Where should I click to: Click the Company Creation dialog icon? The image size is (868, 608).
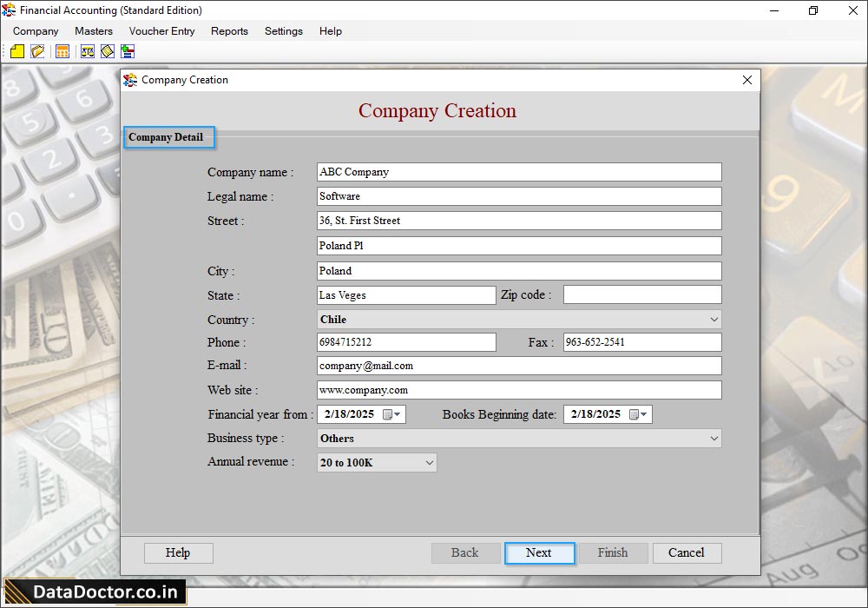click(130, 80)
